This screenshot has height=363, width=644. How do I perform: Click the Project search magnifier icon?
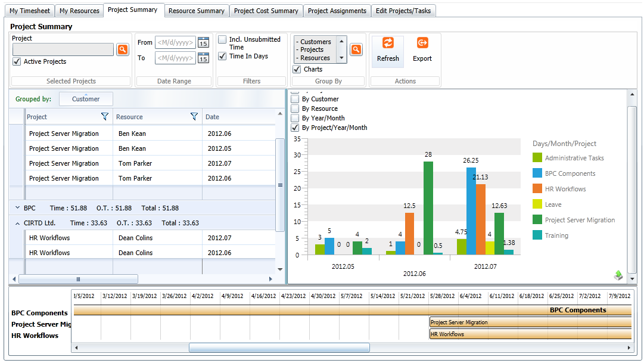pyautogui.click(x=122, y=49)
